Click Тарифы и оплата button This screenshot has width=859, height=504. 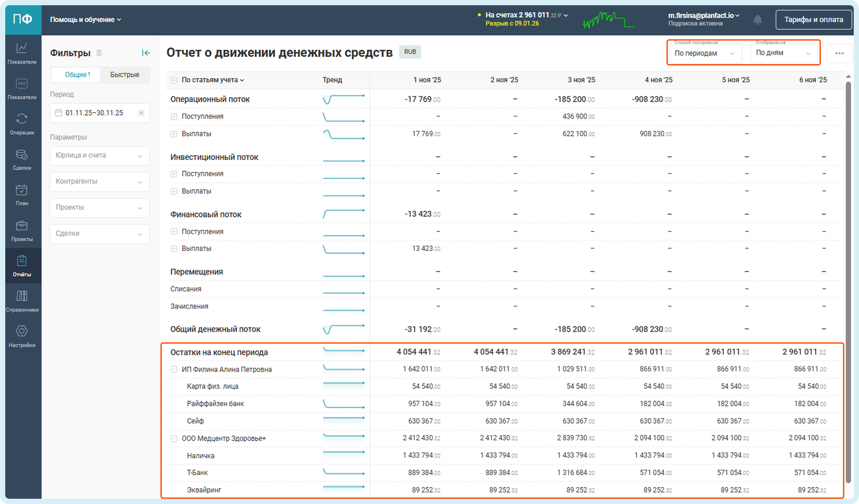(813, 20)
